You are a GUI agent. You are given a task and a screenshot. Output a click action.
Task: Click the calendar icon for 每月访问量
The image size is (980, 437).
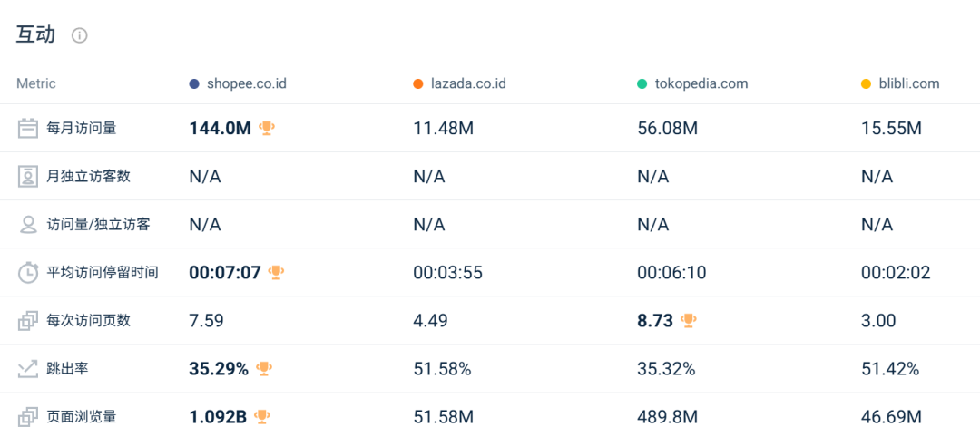[28, 128]
